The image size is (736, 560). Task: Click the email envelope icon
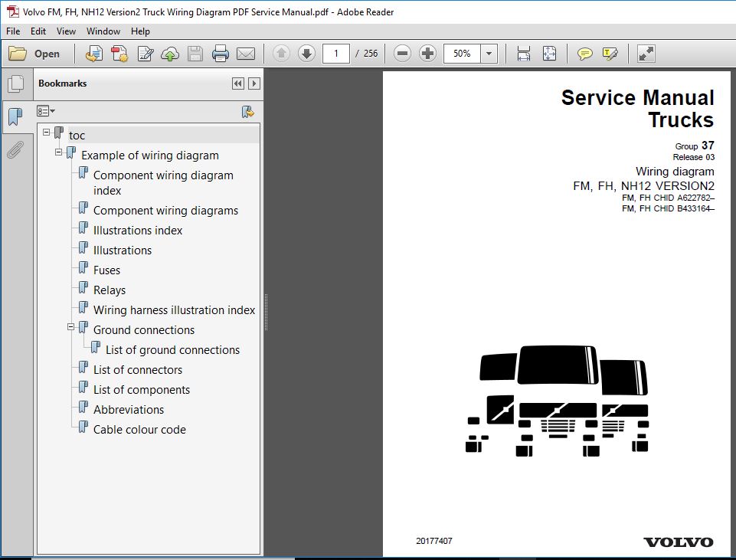pyautogui.click(x=246, y=54)
